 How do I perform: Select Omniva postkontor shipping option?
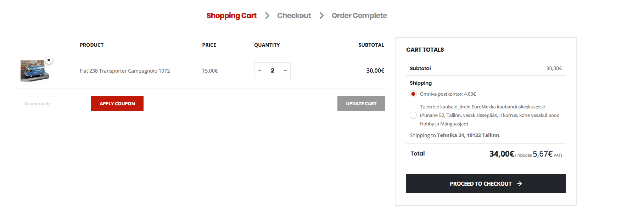(413, 94)
